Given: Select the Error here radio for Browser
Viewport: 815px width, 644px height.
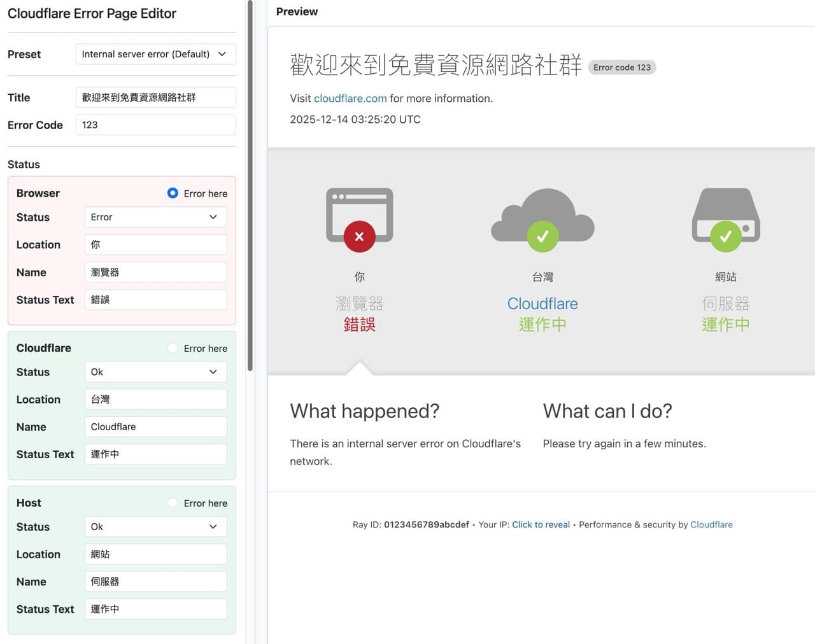Looking at the screenshot, I should pyautogui.click(x=173, y=193).
